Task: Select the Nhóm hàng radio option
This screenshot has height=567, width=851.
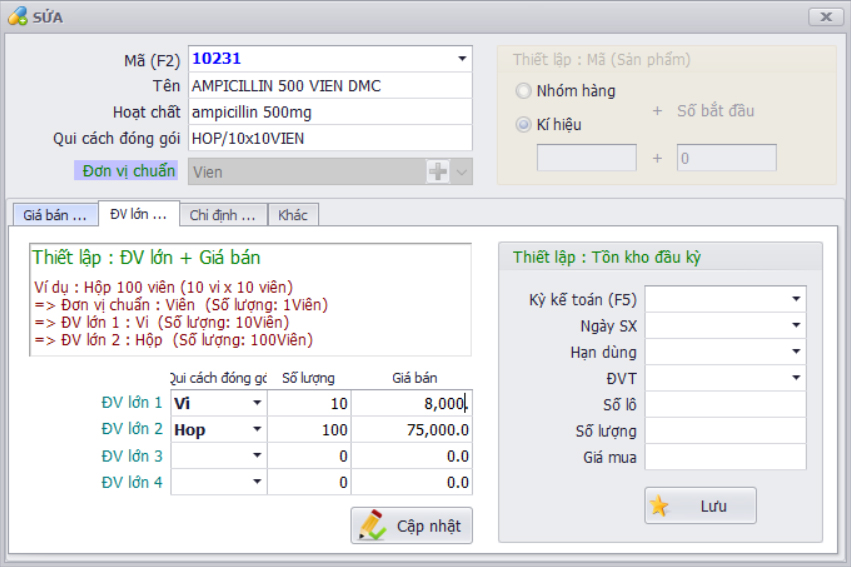Action: 524,91
